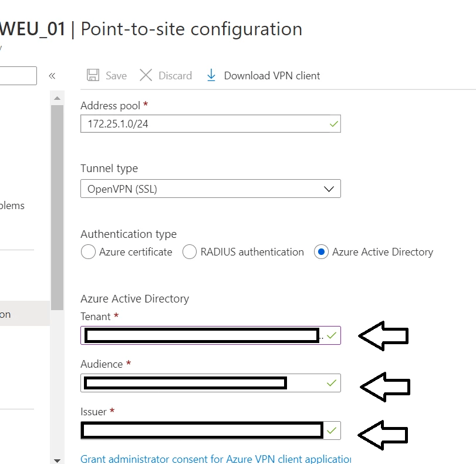The image size is (476, 464).
Task: Collapse the sidebar using the double chevron
Action: tap(52, 75)
